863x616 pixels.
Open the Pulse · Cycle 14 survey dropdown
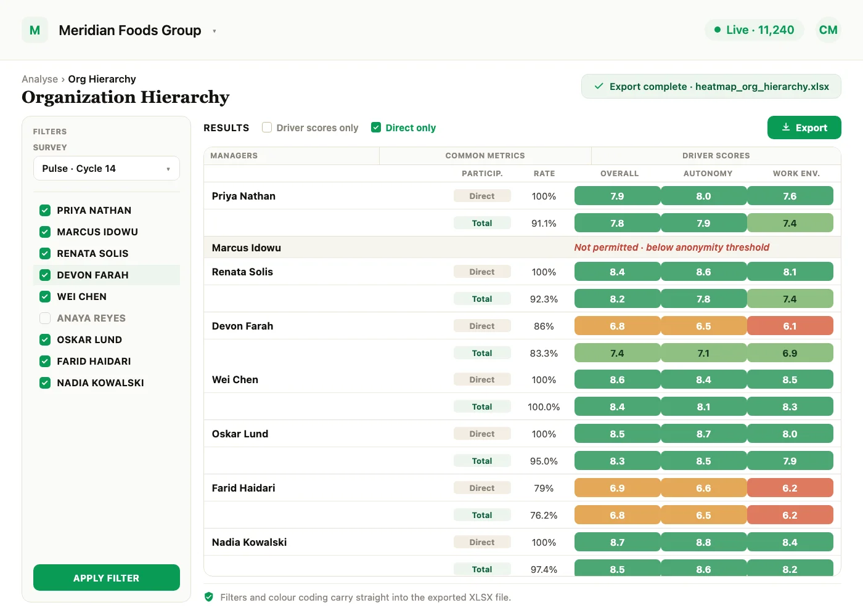pos(107,168)
